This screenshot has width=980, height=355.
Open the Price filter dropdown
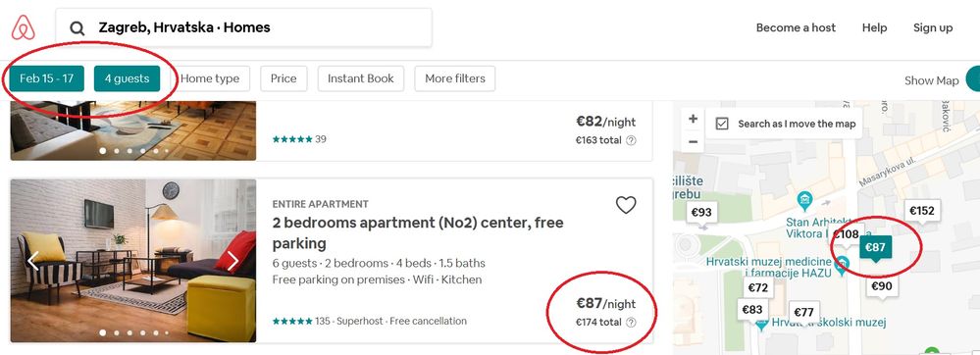[284, 78]
